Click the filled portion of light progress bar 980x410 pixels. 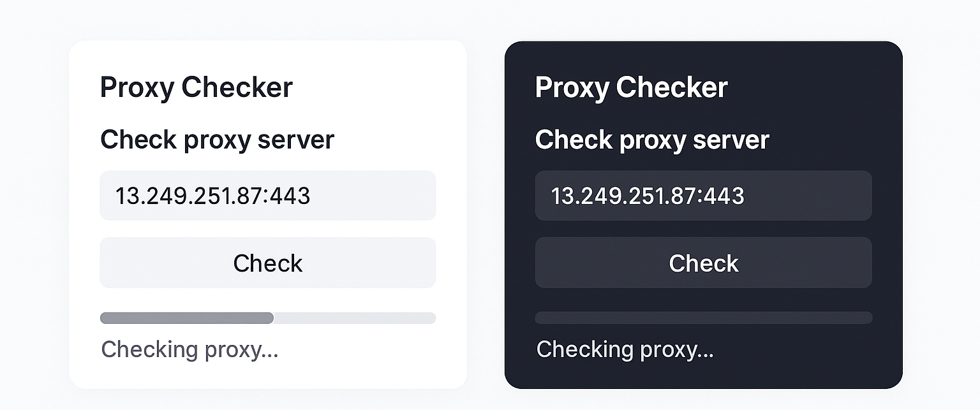coord(186,318)
